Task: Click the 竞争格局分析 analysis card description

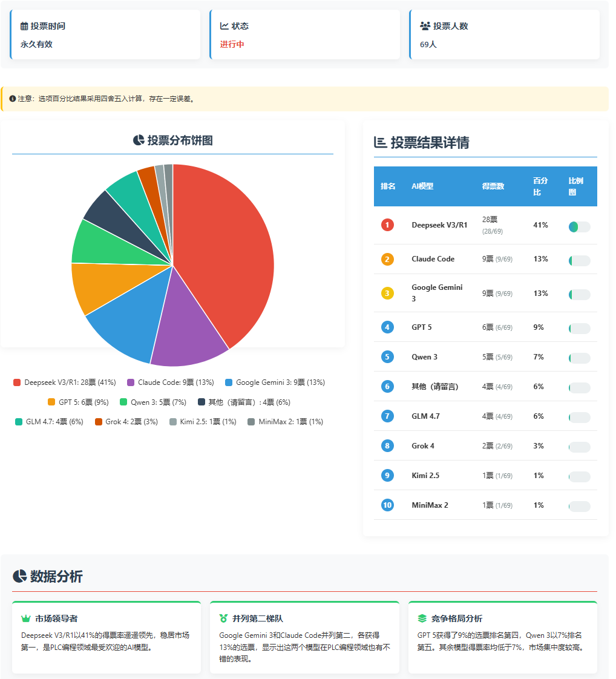Action: coord(502,641)
